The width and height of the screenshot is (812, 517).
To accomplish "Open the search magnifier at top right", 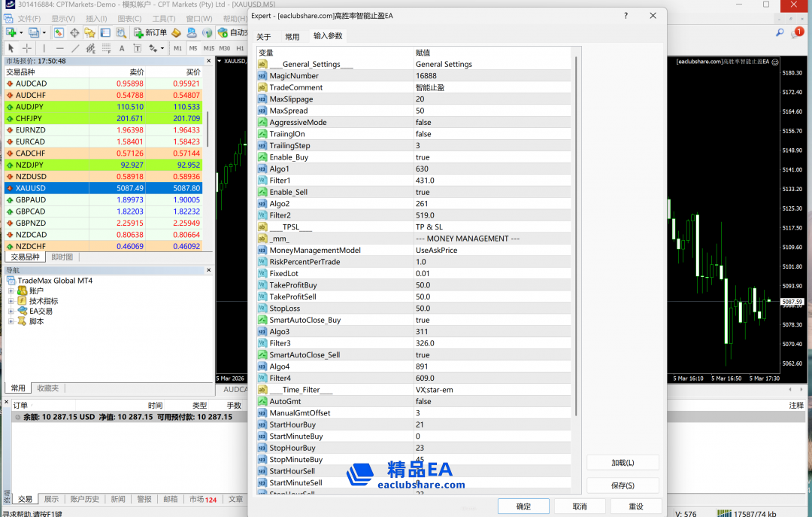I will pyautogui.click(x=780, y=32).
